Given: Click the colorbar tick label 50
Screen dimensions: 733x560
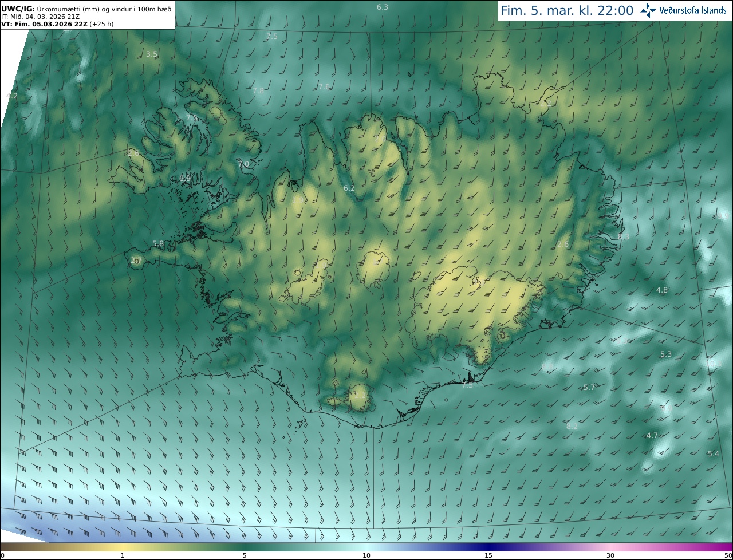Looking at the screenshot, I should [x=728, y=555].
